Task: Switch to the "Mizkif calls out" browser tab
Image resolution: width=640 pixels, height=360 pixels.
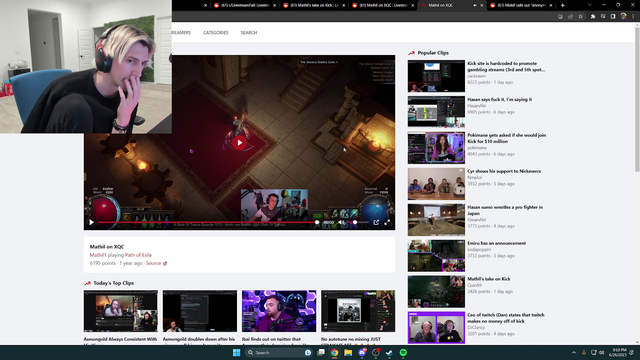Action: [522, 5]
